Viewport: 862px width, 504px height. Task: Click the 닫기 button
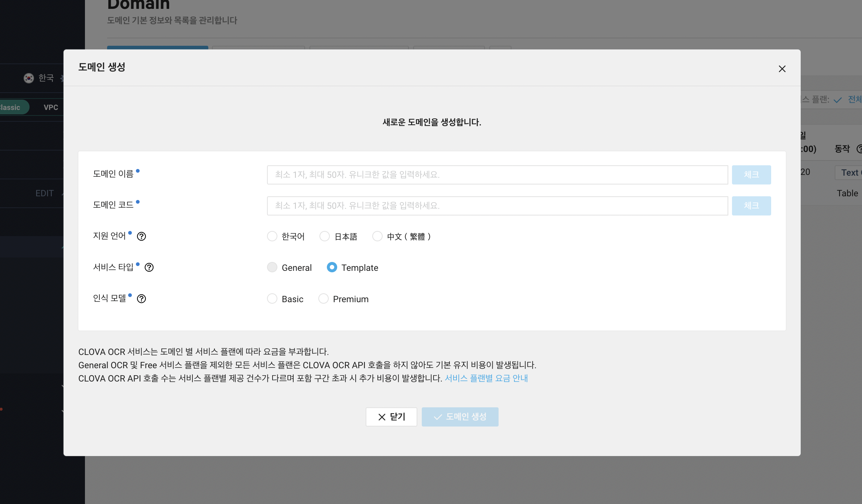pos(391,417)
